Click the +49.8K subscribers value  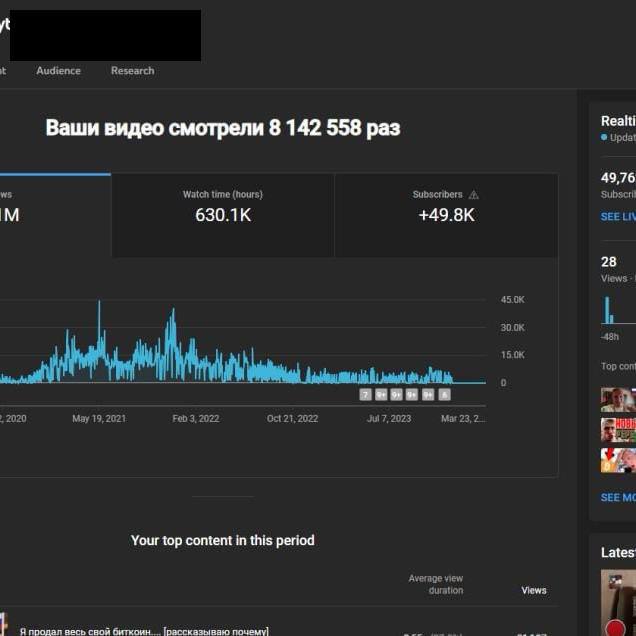coord(446,215)
